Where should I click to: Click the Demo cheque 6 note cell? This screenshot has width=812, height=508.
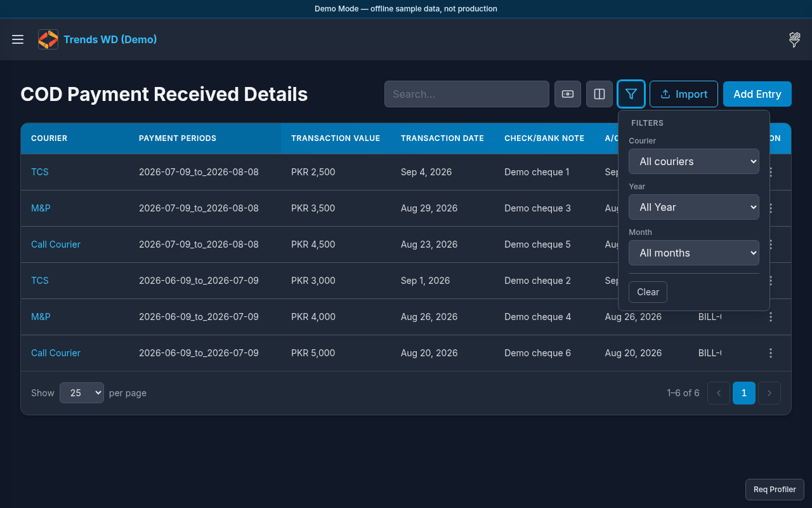coord(537,353)
